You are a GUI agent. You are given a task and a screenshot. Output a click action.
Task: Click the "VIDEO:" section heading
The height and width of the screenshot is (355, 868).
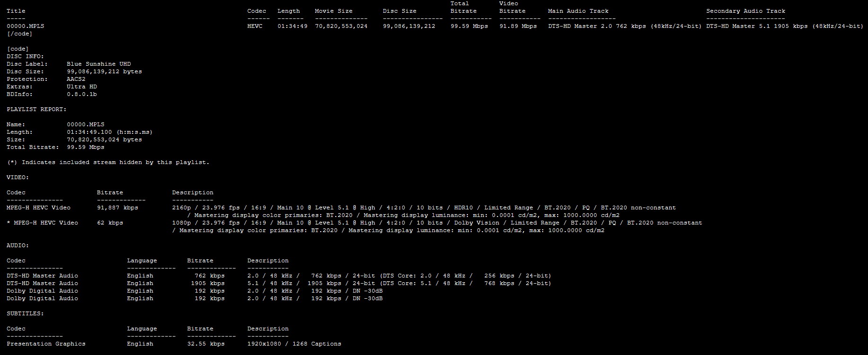[18, 177]
